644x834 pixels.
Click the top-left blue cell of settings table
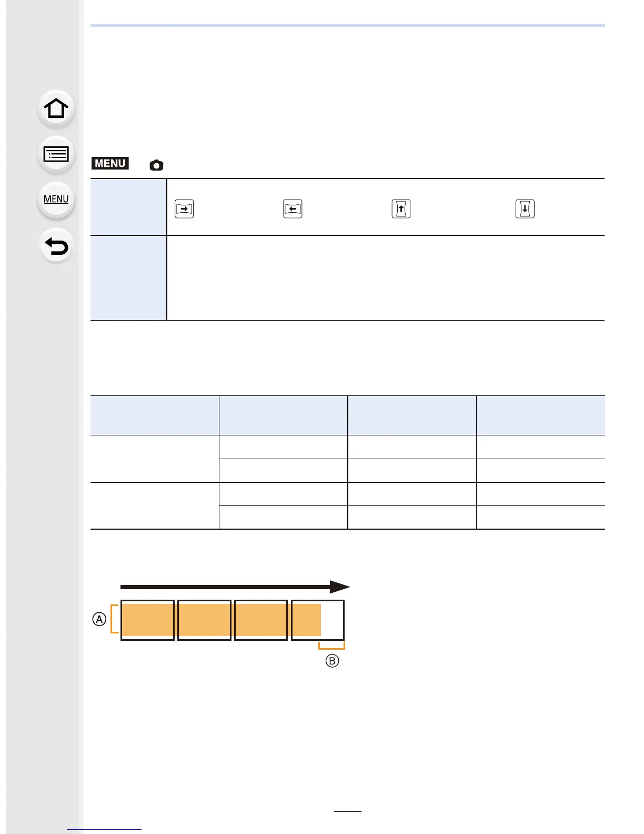(128, 207)
